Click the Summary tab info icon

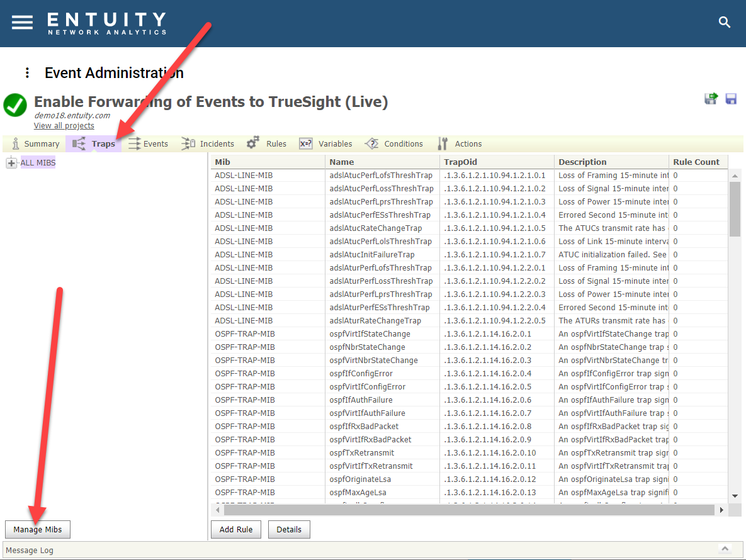point(16,143)
